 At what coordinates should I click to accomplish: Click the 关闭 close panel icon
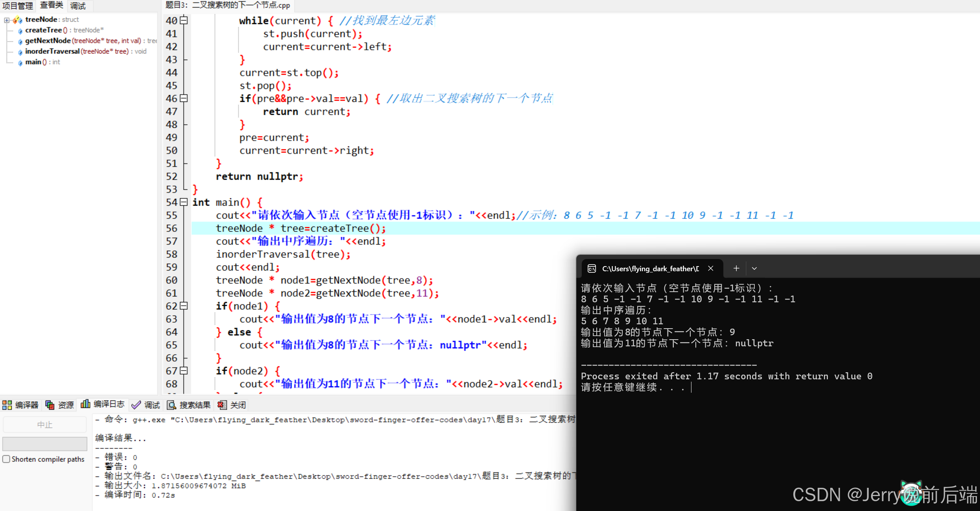pyautogui.click(x=222, y=405)
